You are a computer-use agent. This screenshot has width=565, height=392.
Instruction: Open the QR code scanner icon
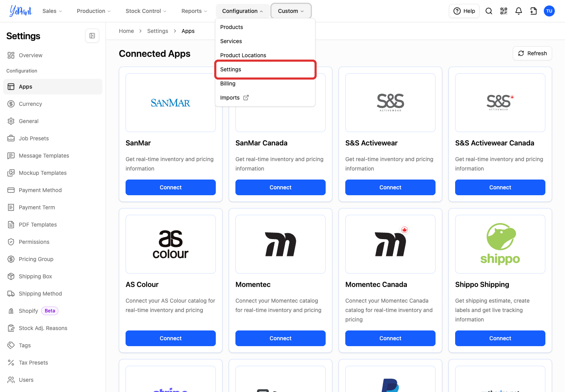[504, 11]
